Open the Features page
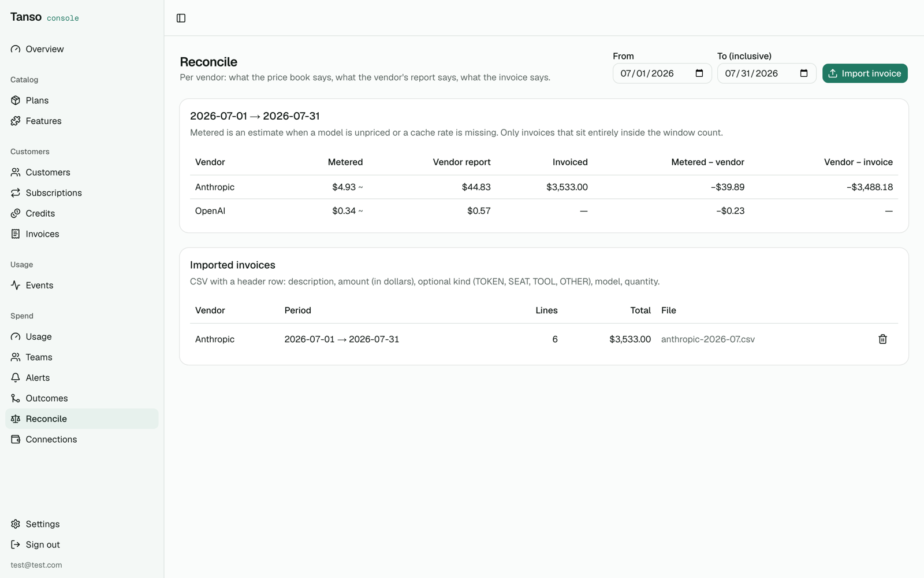This screenshot has width=924, height=578. coord(82,121)
